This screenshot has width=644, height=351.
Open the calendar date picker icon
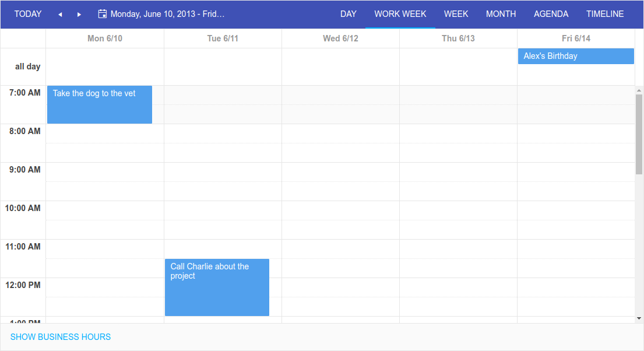coord(102,14)
